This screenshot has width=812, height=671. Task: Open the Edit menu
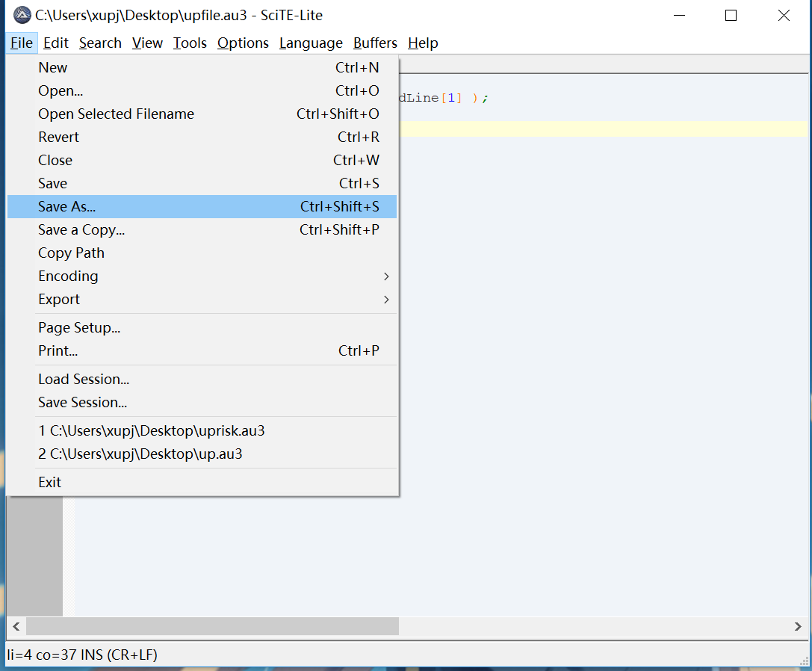pos(55,43)
